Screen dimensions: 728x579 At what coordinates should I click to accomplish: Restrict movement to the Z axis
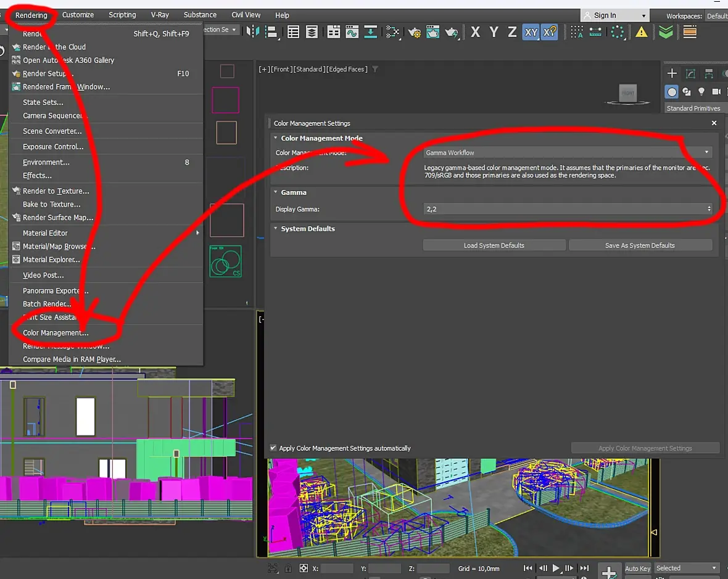(511, 32)
